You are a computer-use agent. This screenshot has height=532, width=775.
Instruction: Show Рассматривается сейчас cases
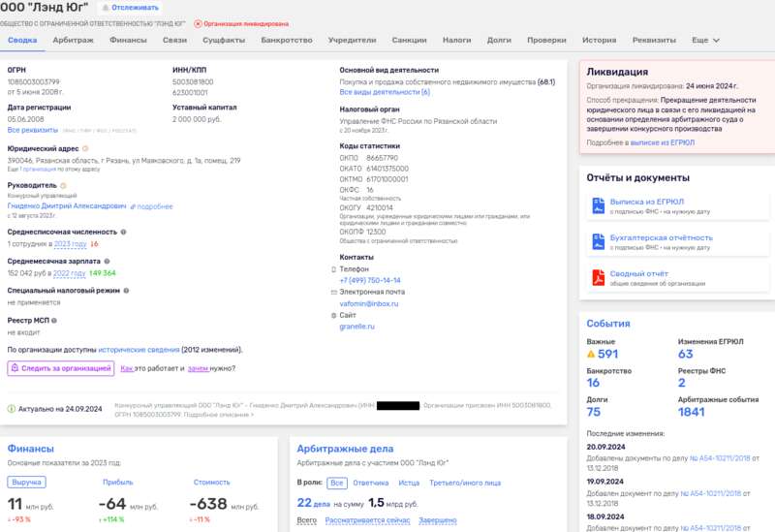(367, 520)
